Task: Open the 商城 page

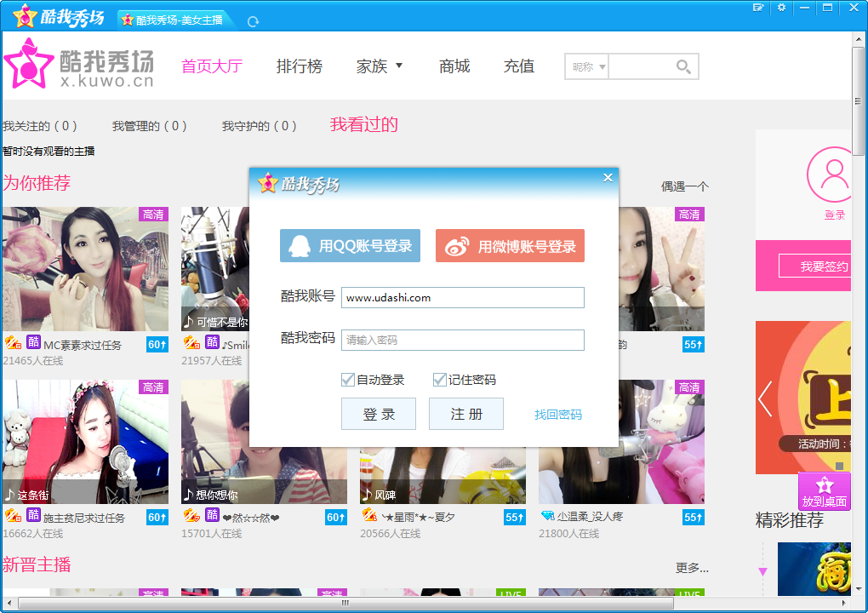Action: 454,66
